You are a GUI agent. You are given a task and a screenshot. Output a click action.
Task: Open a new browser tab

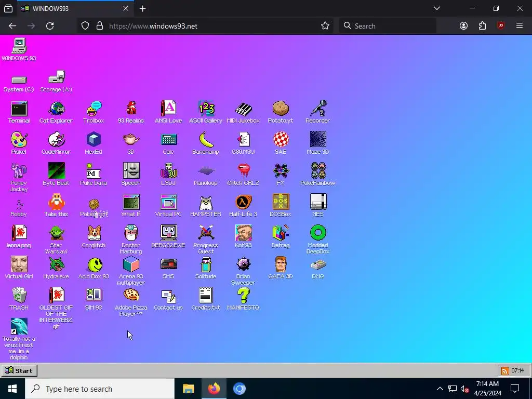142,9
